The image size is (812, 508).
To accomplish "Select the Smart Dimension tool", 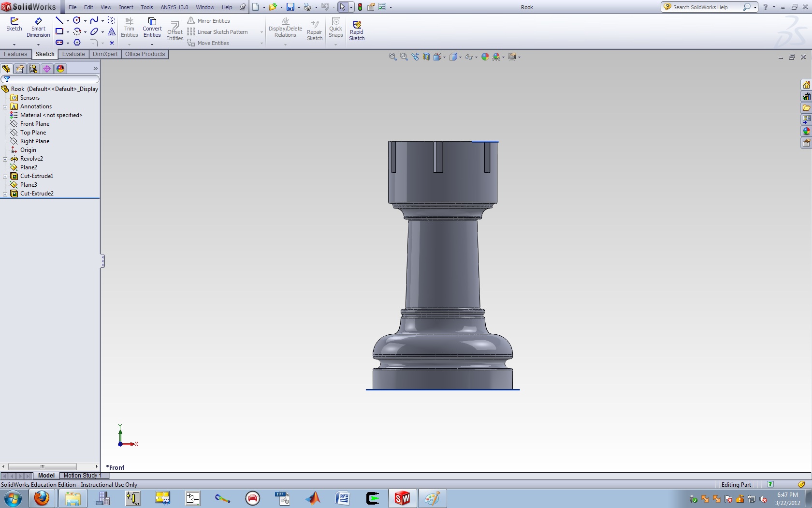I will coord(38,28).
